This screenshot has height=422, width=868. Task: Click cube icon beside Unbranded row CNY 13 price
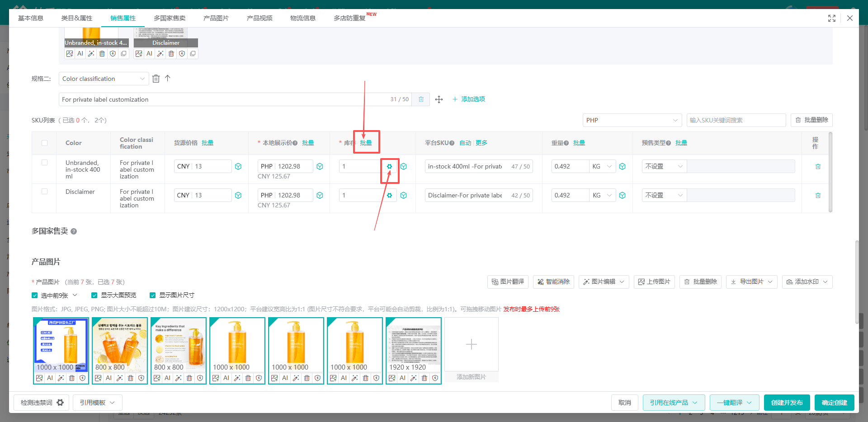tap(238, 166)
